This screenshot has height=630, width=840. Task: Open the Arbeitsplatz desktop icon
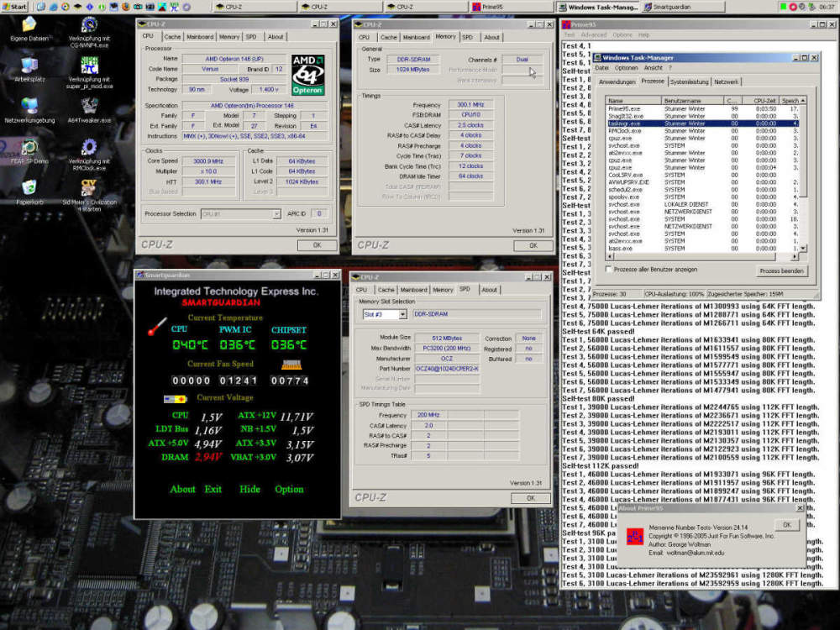tap(29, 66)
